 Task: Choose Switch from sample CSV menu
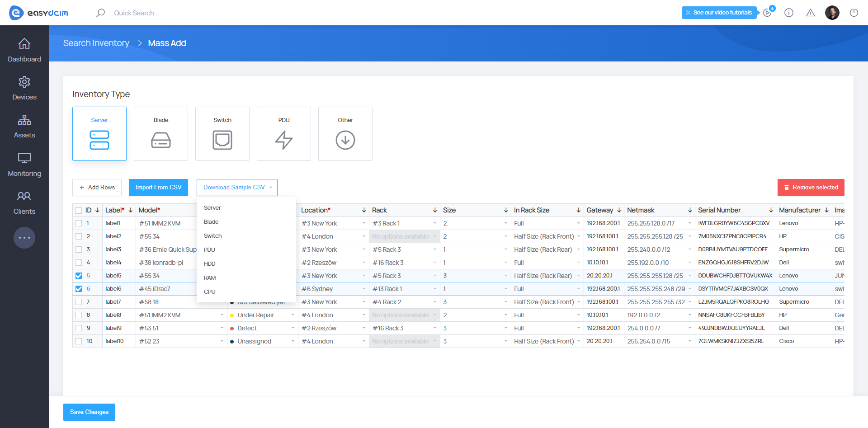[246, 236]
